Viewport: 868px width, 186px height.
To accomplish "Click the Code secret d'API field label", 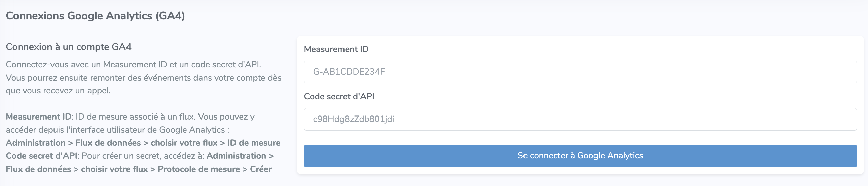I will pyautogui.click(x=339, y=97).
